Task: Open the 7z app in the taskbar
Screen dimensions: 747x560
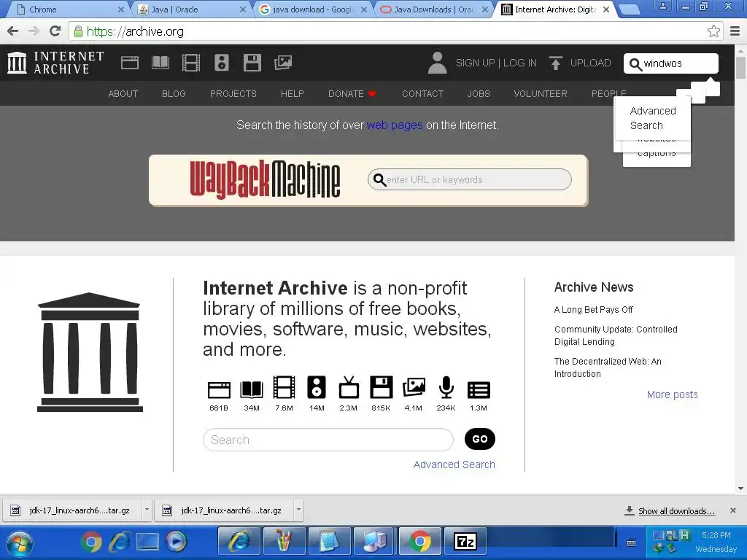Action: 465,542
